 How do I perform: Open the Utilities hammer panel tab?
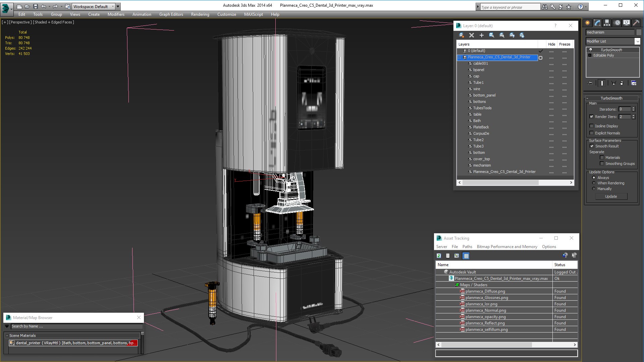[x=636, y=23]
